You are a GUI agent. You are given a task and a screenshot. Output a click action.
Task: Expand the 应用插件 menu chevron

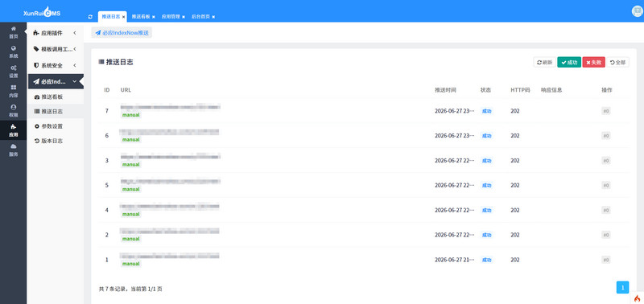[x=75, y=32]
